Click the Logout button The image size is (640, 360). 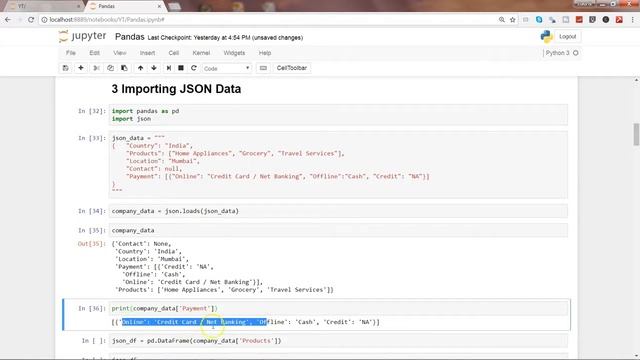tap(567, 37)
